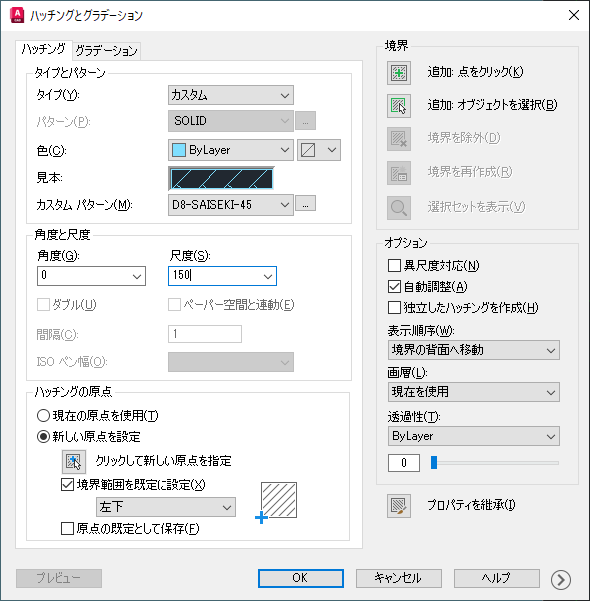
Task: Enable the 異尺度対応 checkbox
Action: click(x=394, y=265)
